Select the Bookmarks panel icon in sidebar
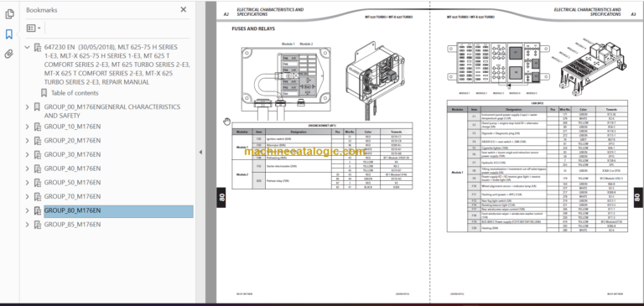The image size is (644, 306). (x=9, y=34)
